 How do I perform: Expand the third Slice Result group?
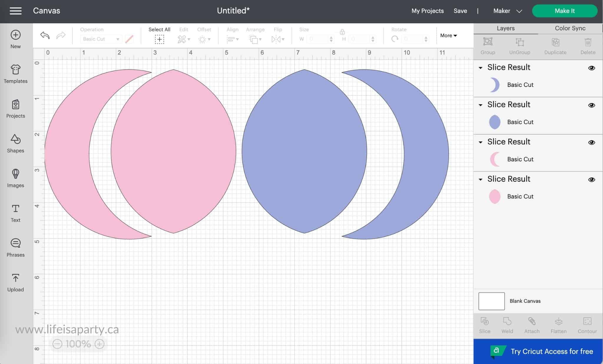(481, 142)
